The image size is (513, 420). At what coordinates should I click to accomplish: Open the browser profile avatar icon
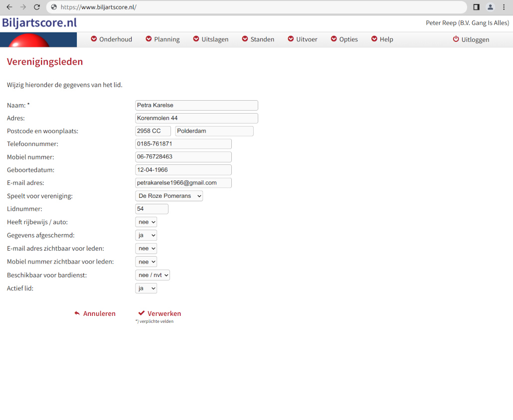pos(490,7)
